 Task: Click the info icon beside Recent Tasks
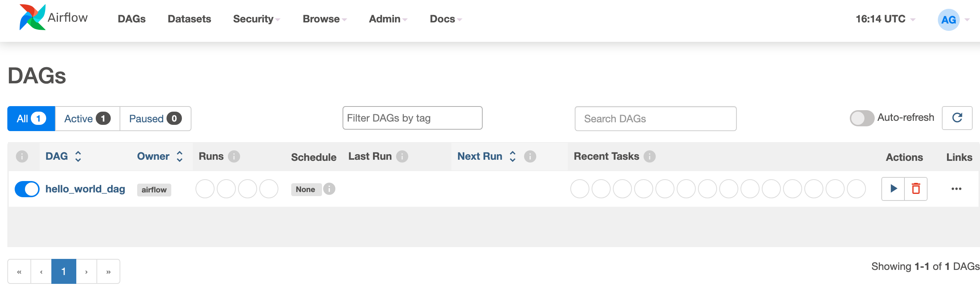(650, 156)
